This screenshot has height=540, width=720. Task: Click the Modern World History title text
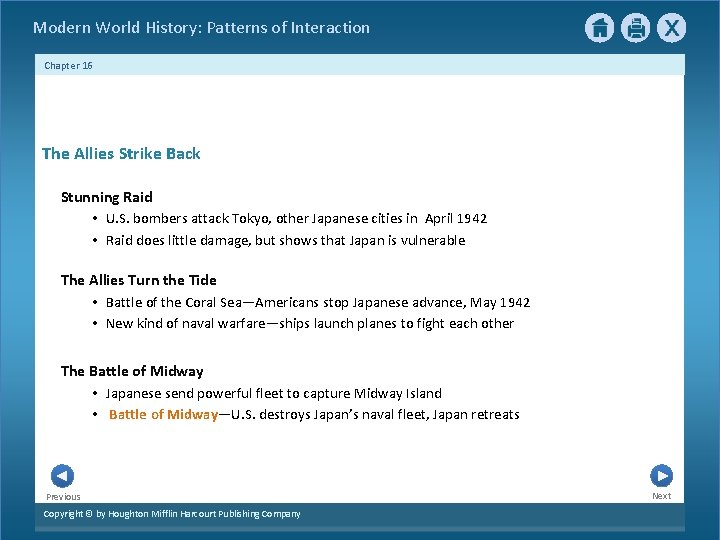tap(202, 28)
